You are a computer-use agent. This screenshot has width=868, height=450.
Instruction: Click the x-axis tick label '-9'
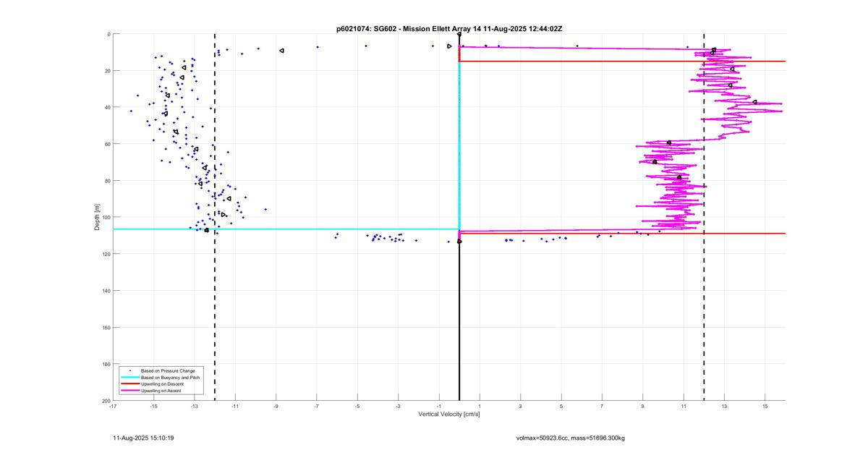coord(276,407)
